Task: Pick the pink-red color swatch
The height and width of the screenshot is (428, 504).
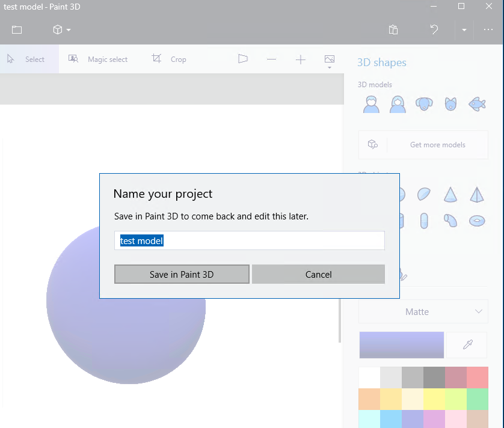Action: point(478,378)
